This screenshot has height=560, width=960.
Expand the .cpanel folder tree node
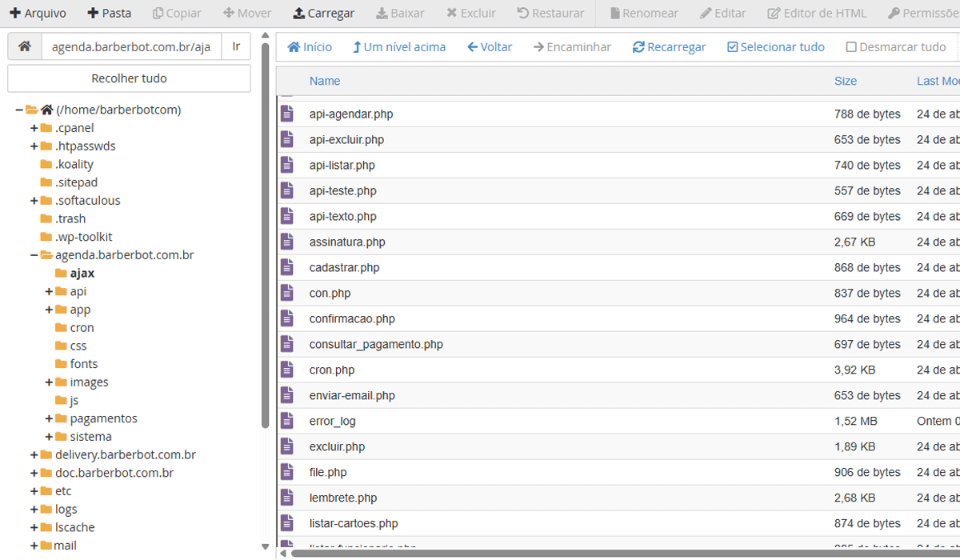34,128
